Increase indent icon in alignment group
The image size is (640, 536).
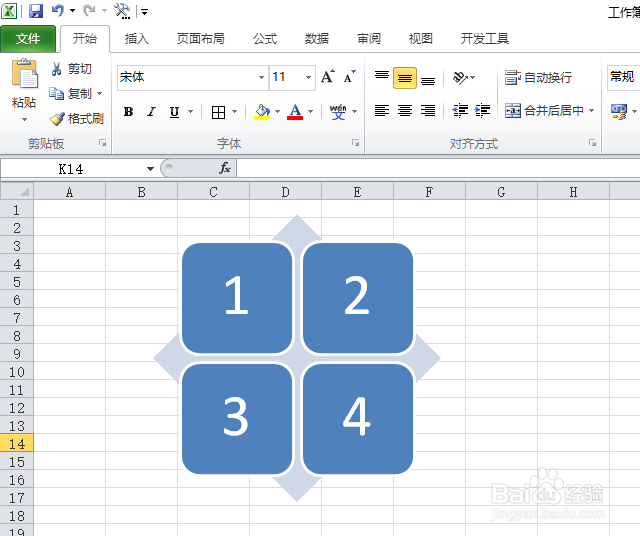[482, 110]
